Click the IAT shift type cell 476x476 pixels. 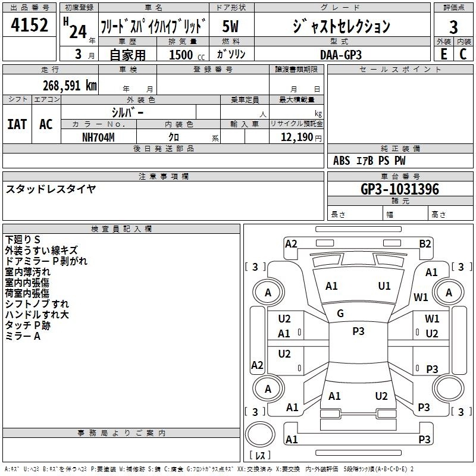pyautogui.click(x=17, y=124)
